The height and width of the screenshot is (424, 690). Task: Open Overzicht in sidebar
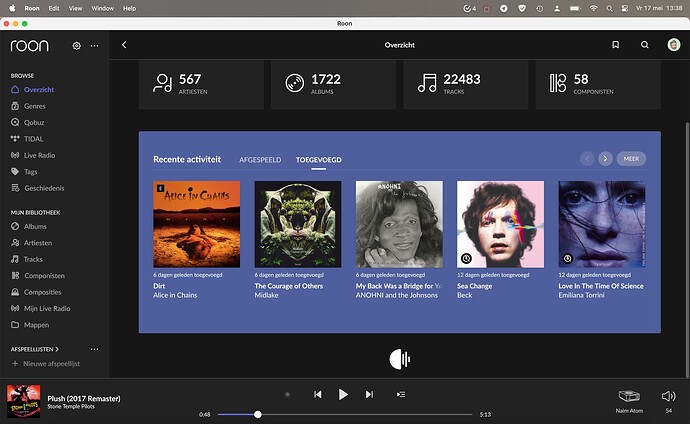[x=33, y=90]
